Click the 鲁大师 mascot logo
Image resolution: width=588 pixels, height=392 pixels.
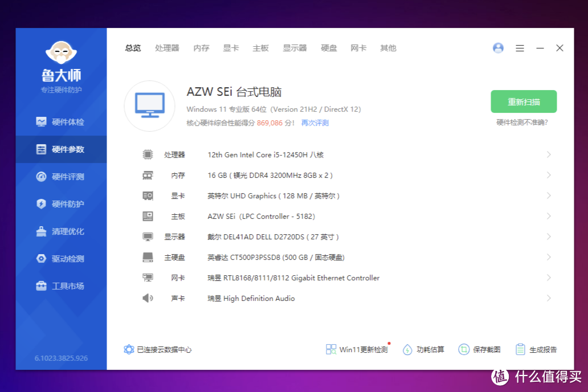click(61, 52)
